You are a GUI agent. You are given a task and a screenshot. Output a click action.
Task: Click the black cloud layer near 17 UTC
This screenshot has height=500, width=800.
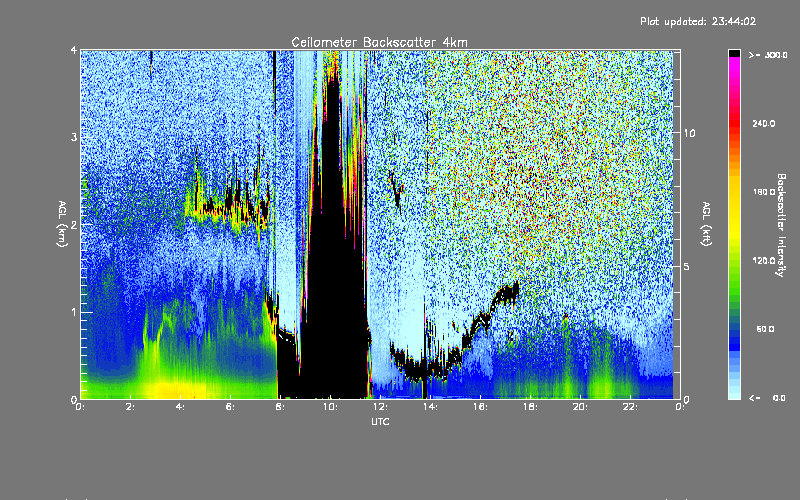point(506,293)
